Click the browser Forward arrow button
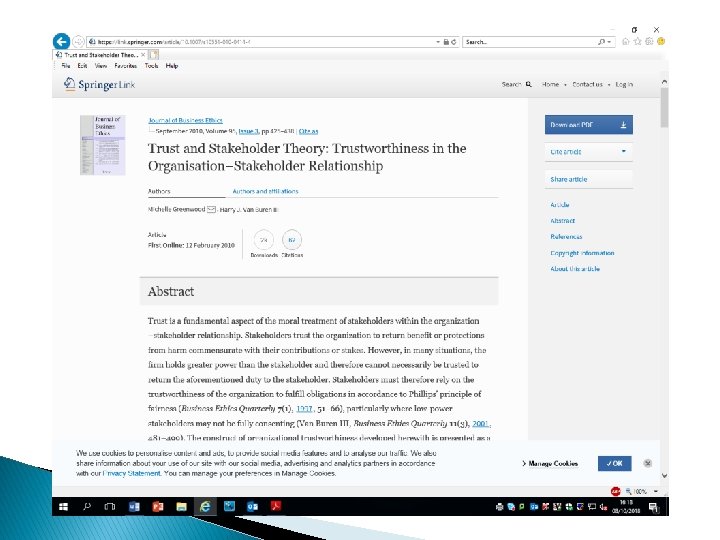The image size is (720, 540). 79,41
